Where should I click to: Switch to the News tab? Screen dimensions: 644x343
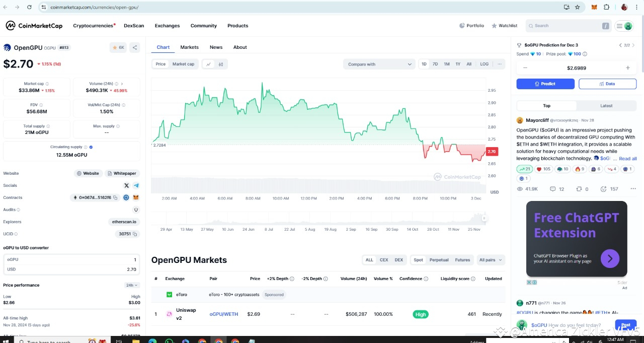tap(216, 47)
